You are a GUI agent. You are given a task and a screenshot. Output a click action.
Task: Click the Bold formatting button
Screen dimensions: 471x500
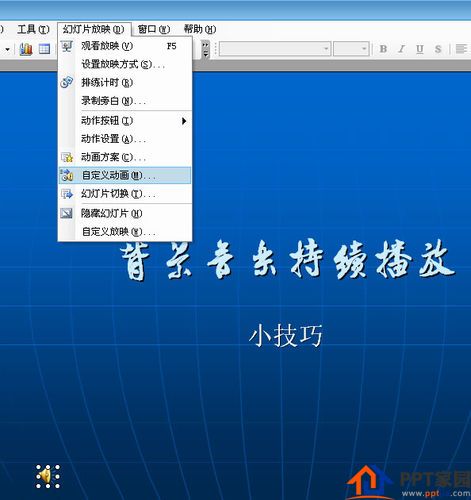click(383, 49)
